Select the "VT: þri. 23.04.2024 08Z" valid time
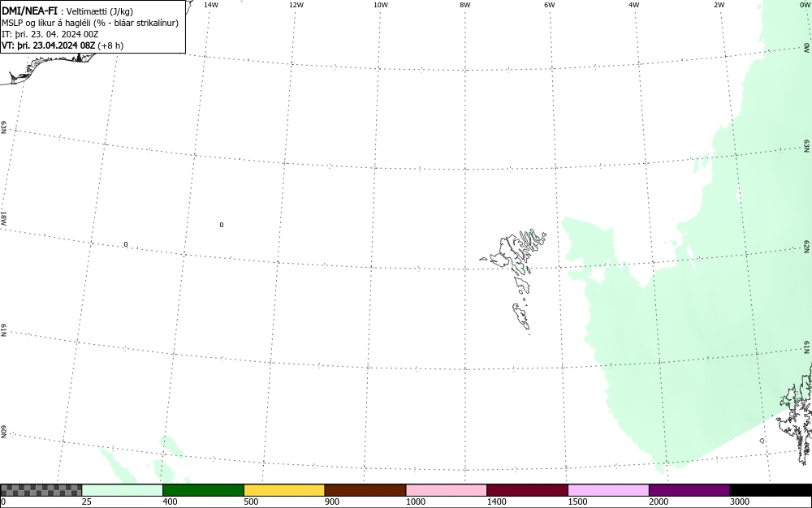Viewport: 812px width, 508px height. (49, 45)
